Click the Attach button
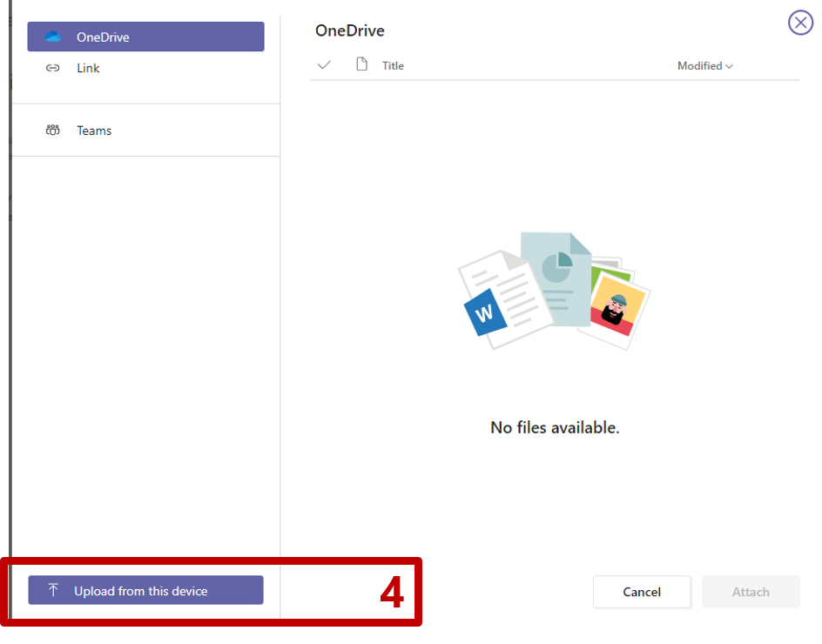Viewport: 822px width, 644px height. (x=751, y=592)
